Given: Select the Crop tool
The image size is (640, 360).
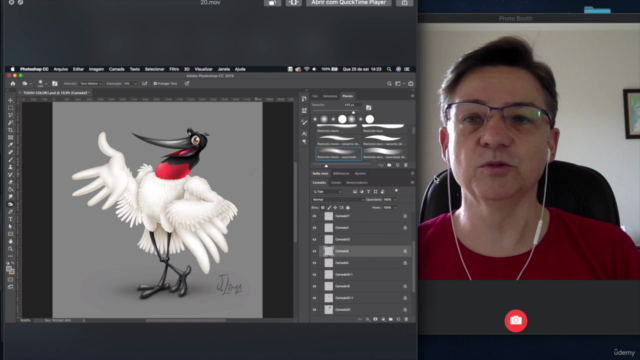Looking at the screenshot, I should tap(11, 130).
